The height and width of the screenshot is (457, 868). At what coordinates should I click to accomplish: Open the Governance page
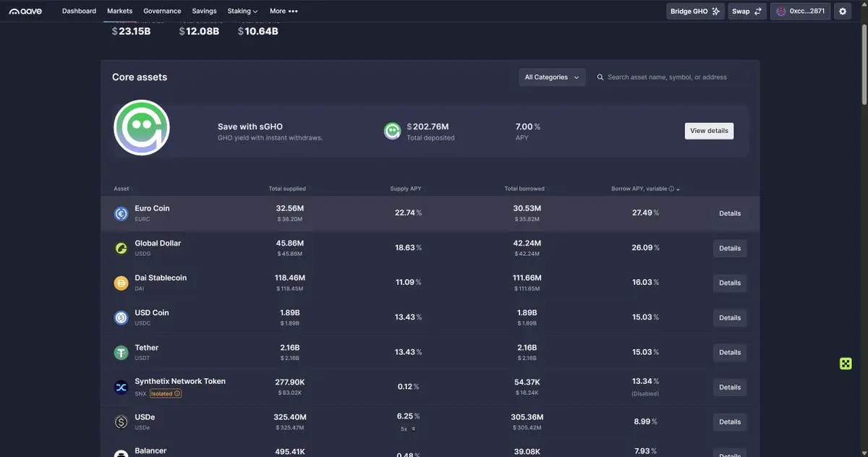click(162, 12)
